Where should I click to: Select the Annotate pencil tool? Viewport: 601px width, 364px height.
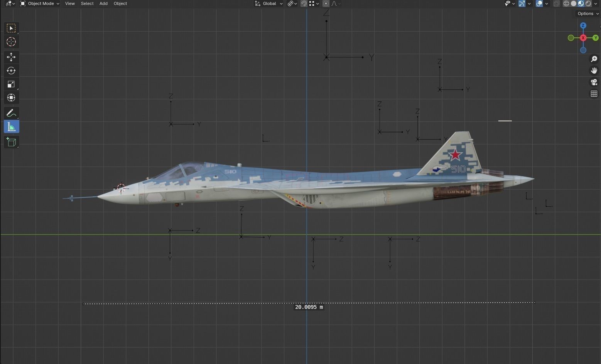[x=11, y=113]
